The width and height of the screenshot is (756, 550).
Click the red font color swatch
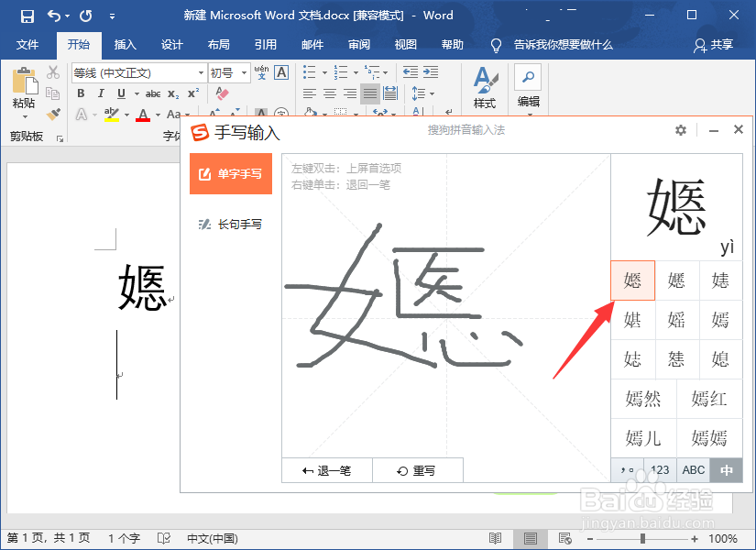(143, 114)
